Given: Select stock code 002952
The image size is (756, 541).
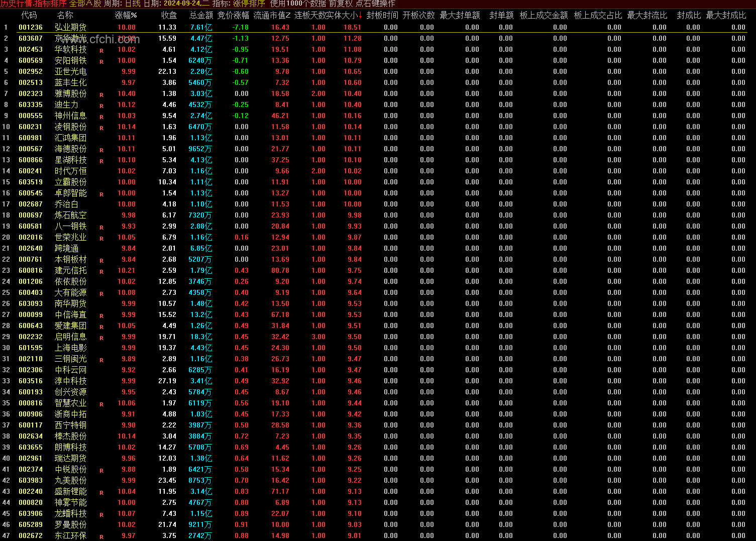Looking at the screenshot, I should pyautogui.click(x=31, y=71).
